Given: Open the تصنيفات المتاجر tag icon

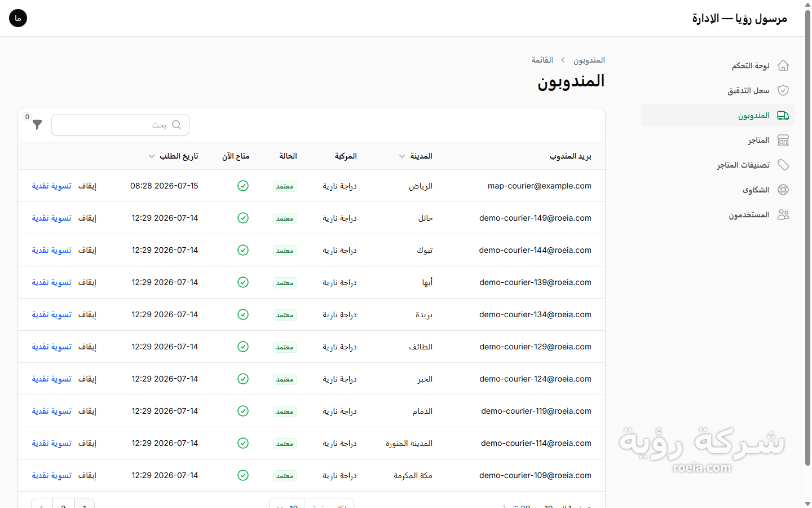Looking at the screenshot, I should coord(783,165).
